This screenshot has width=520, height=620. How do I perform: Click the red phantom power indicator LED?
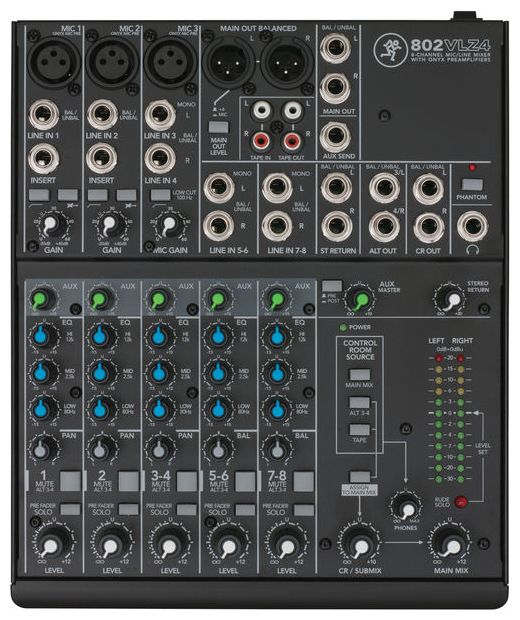pos(472,168)
